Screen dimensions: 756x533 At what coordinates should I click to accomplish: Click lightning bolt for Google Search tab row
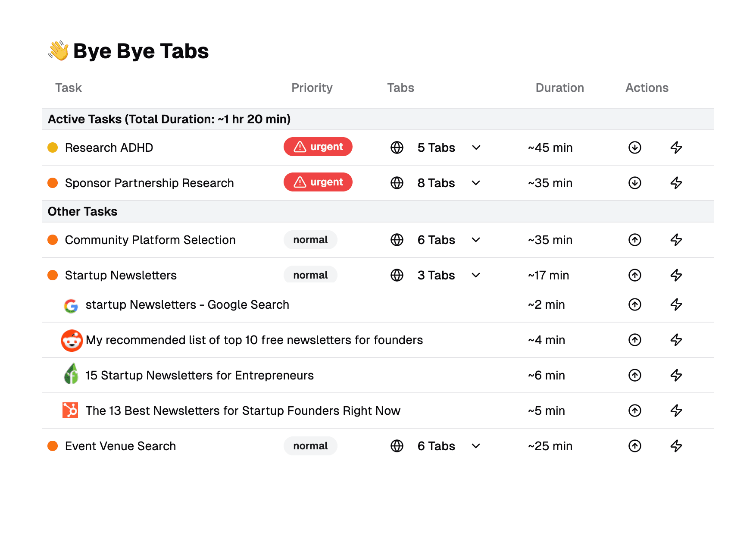[676, 304]
